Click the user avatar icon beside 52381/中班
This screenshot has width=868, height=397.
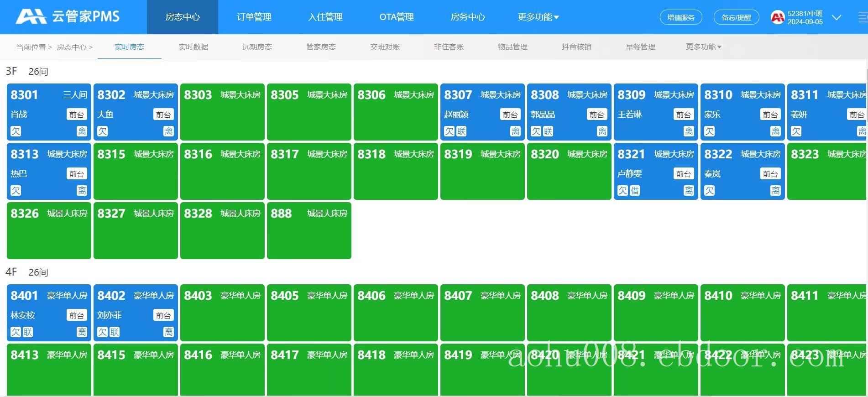click(x=777, y=17)
